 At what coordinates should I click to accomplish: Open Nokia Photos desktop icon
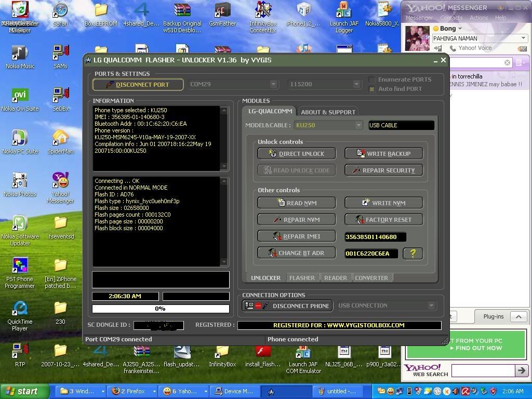[x=20, y=185]
